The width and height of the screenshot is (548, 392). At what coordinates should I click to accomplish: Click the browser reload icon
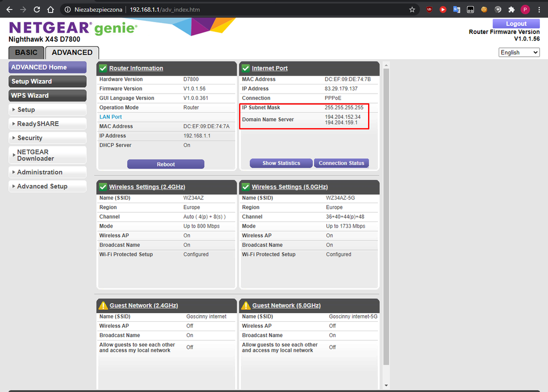[37, 9]
